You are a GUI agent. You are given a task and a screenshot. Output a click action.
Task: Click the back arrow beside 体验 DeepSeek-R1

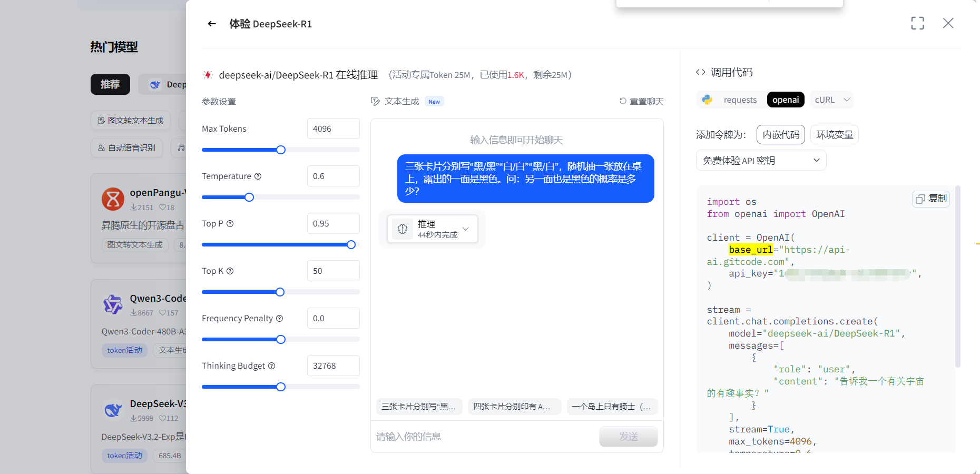pos(212,24)
